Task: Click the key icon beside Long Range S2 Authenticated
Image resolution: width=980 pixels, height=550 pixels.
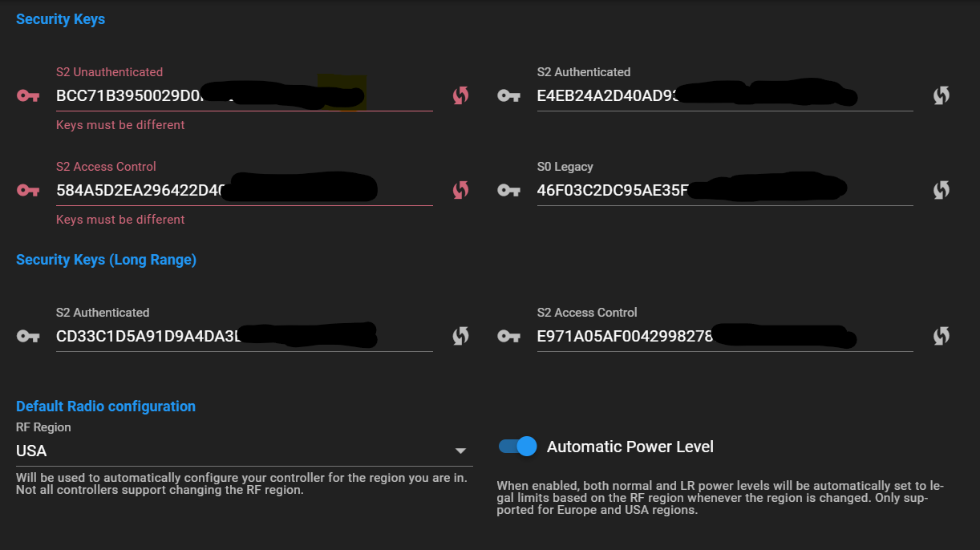Action: [28, 337]
